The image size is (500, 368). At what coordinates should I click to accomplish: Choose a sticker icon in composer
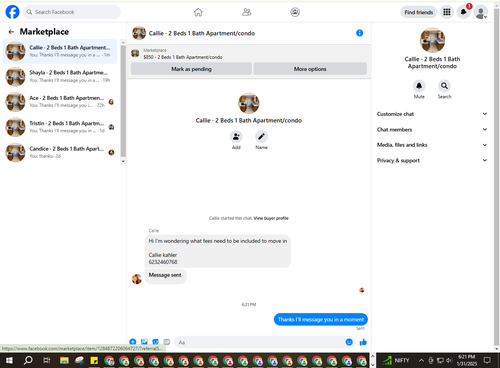(x=155, y=342)
